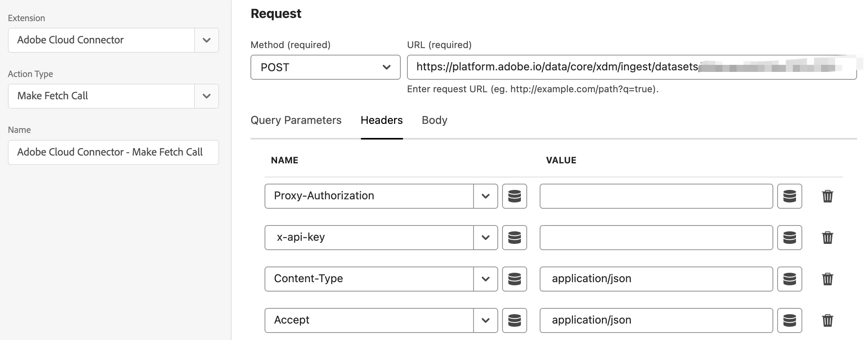Delete the Accept header row

click(x=827, y=320)
